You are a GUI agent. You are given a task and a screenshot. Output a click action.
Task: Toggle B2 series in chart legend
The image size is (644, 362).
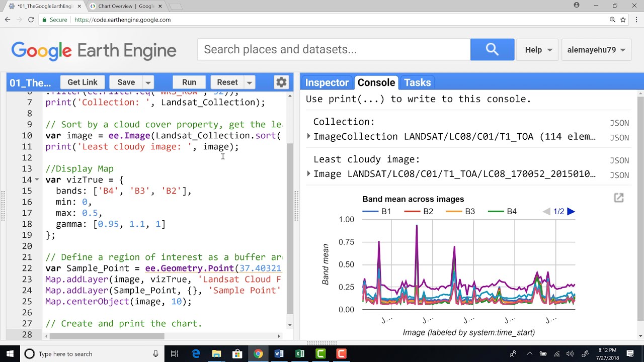419,212
